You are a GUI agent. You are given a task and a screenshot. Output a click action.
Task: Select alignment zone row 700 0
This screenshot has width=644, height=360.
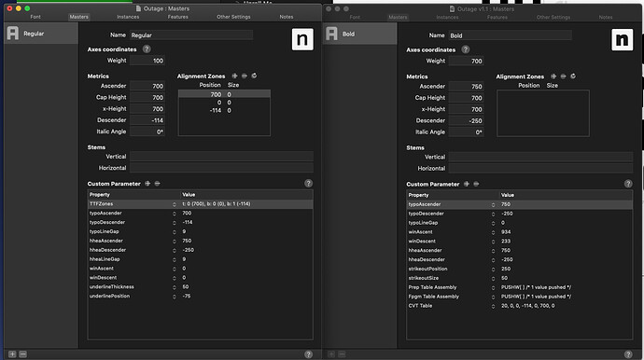coord(224,94)
